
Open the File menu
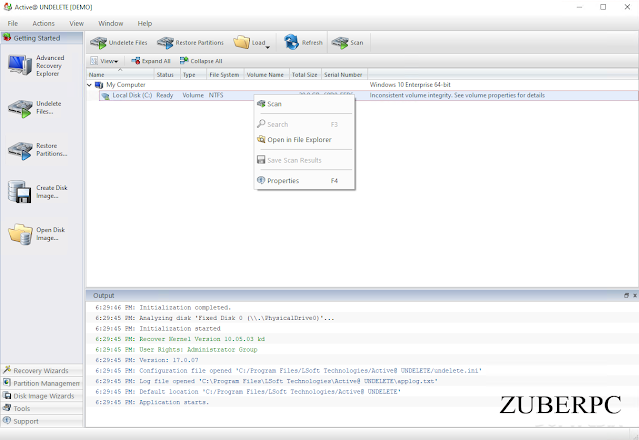pyautogui.click(x=13, y=23)
